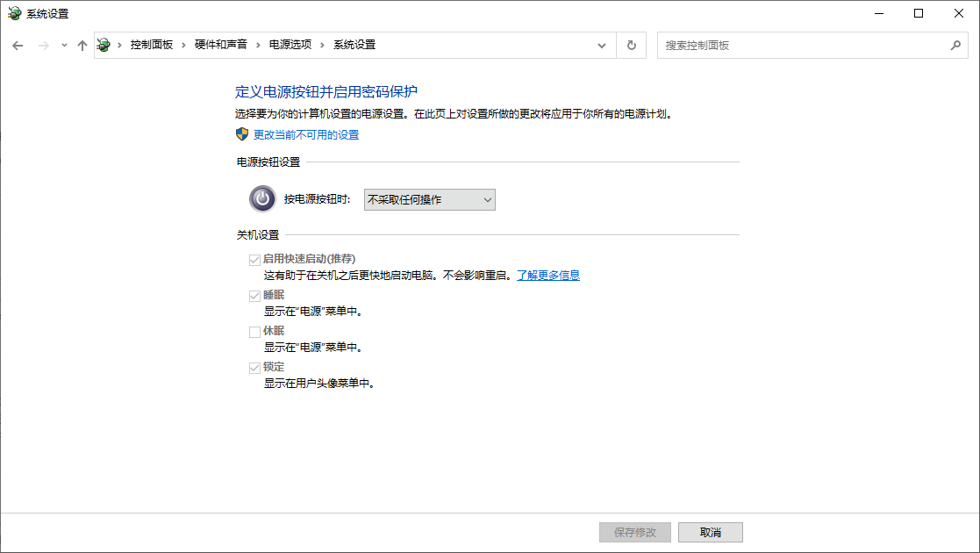This screenshot has width=980, height=553.
Task: Click the back navigation arrow
Action: [x=18, y=46]
